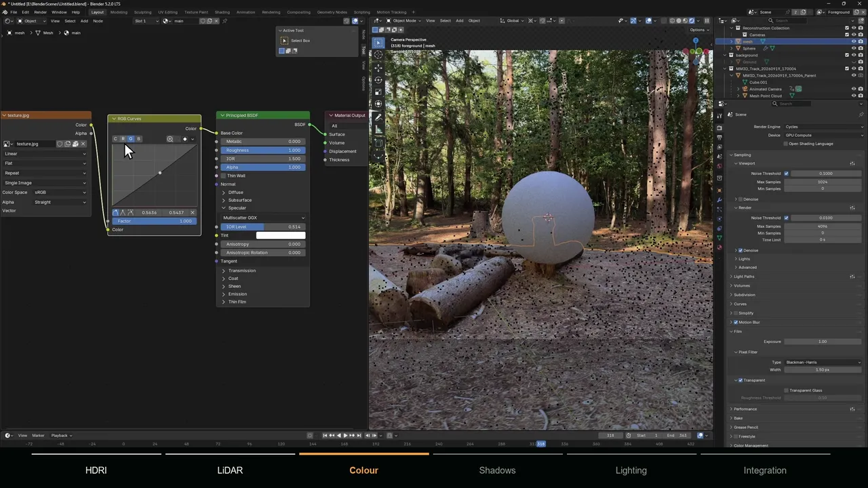Open the Material properties tab
The height and width of the screenshot is (488, 868).
tap(719, 247)
